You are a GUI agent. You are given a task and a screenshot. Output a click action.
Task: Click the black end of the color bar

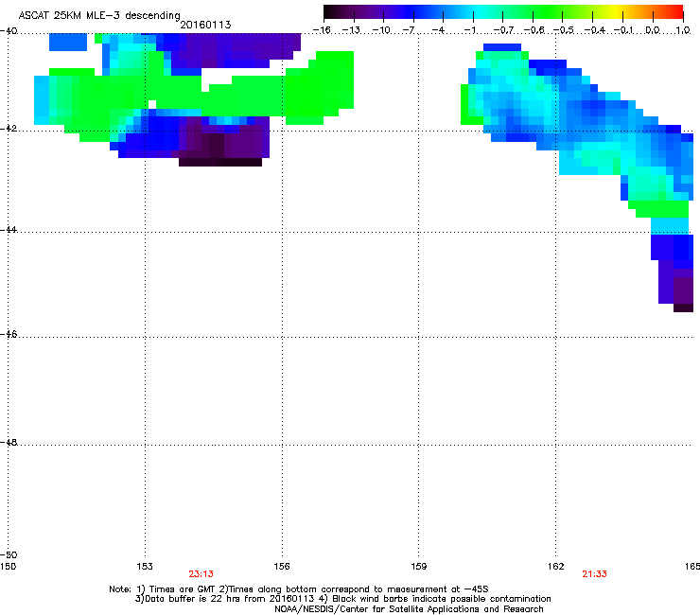(329, 12)
